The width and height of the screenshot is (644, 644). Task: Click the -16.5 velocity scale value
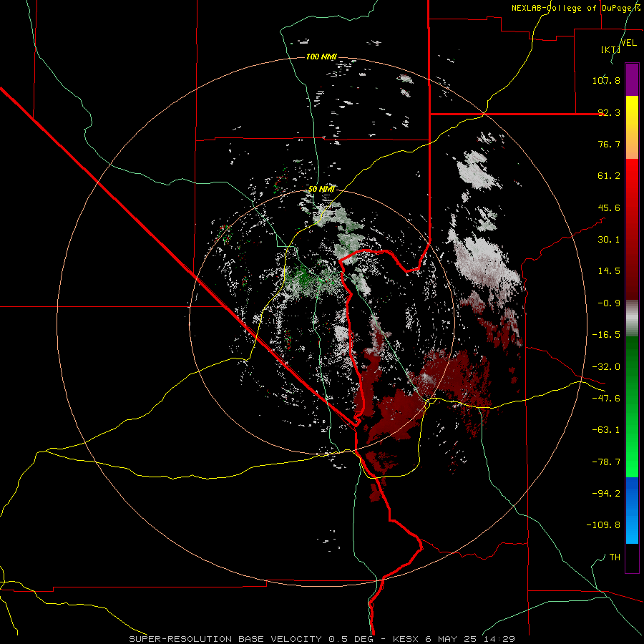point(606,335)
